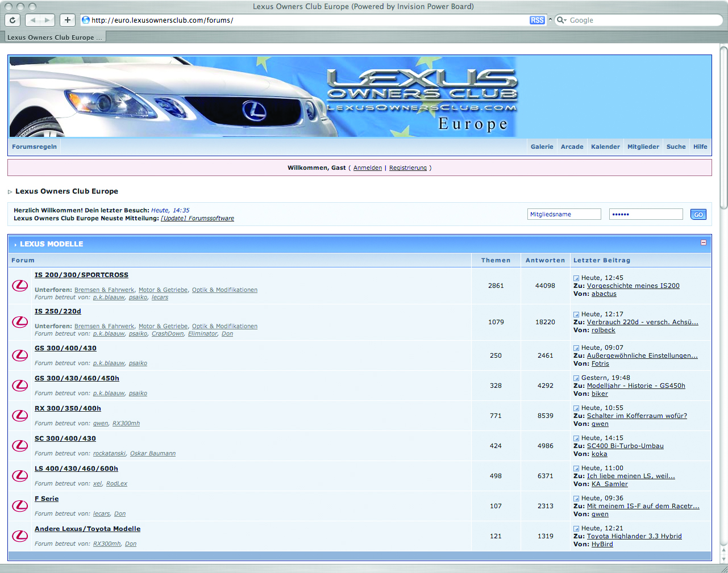Open thread Modelljahr - Historie - GS450h

(636, 386)
